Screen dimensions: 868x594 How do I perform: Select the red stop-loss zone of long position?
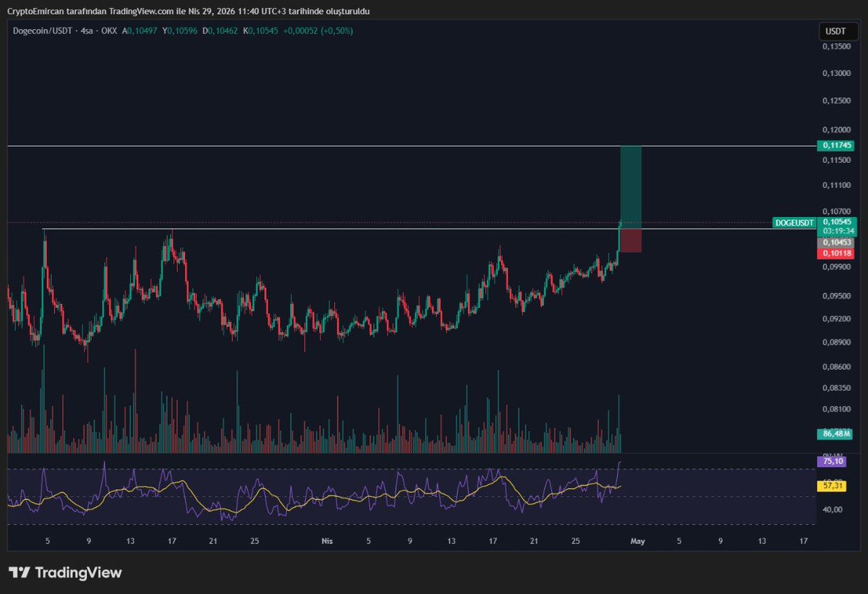pyautogui.click(x=631, y=241)
